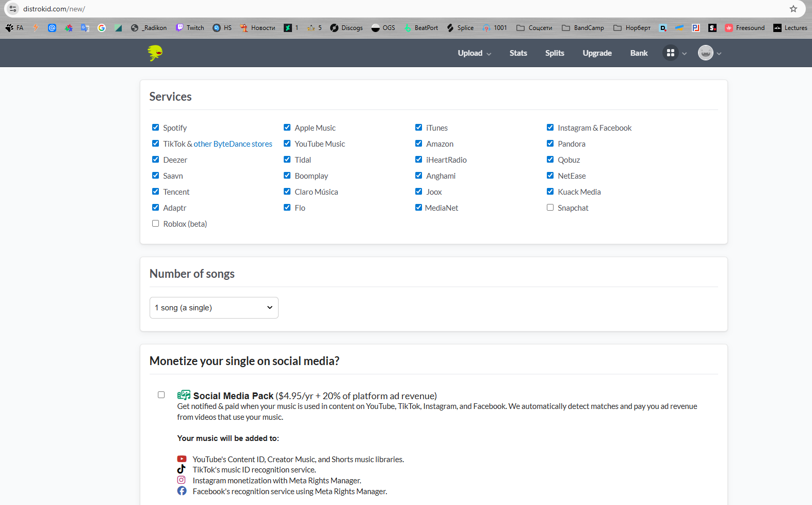Click the user avatar in the header
Screen dimensions: 812x505
click(x=705, y=53)
